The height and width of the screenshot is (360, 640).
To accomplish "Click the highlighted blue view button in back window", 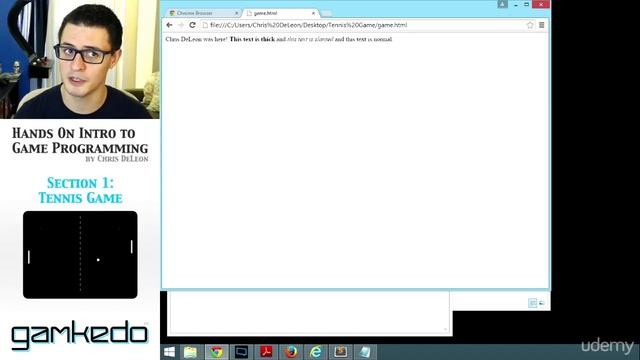I will click(533, 303).
